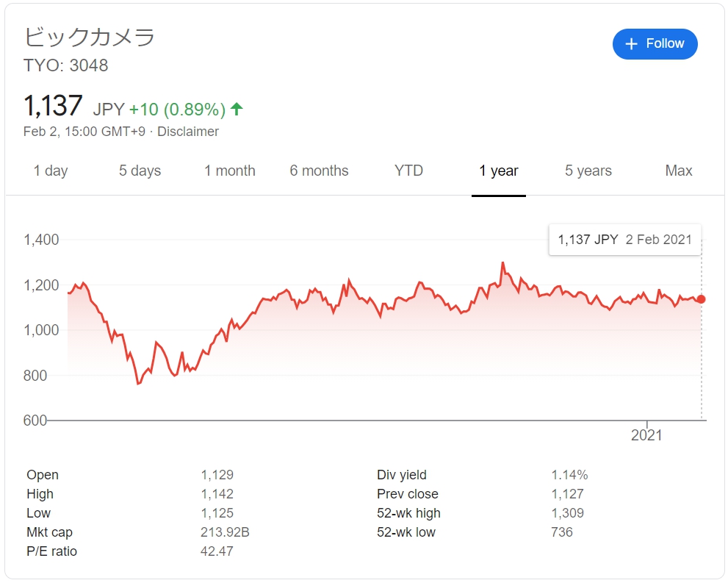Open the 5 years chart view
The width and height of the screenshot is (728, 583).
click(588, 171)
